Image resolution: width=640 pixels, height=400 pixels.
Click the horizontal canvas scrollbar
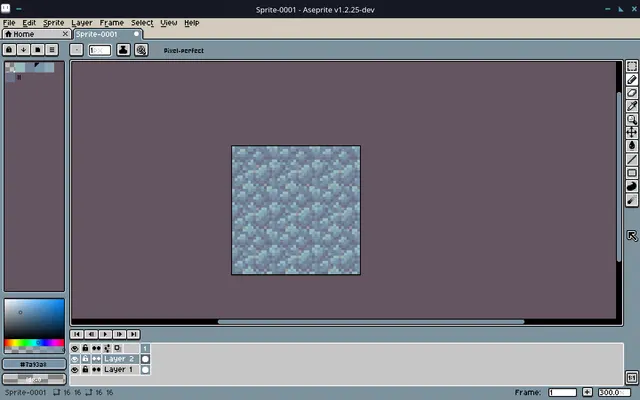[371, 322]
